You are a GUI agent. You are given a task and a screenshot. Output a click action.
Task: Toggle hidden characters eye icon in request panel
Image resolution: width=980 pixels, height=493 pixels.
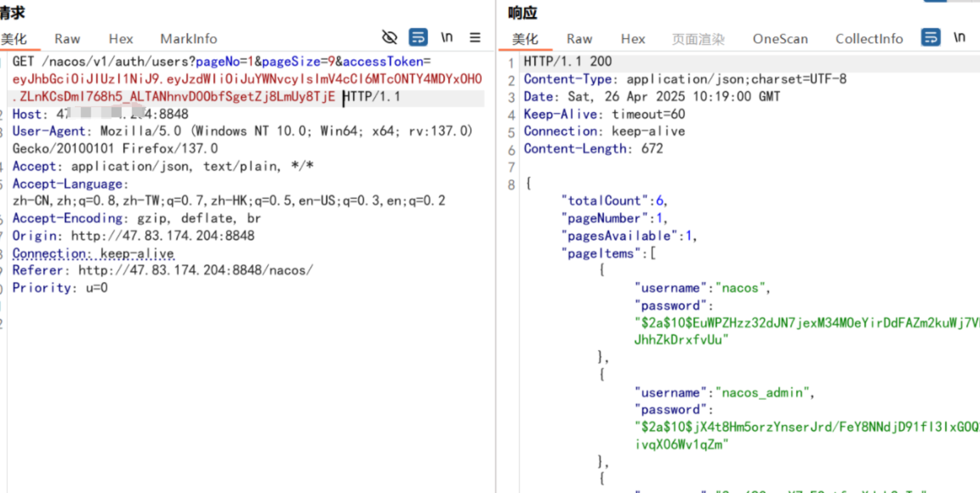click(389, 37)
